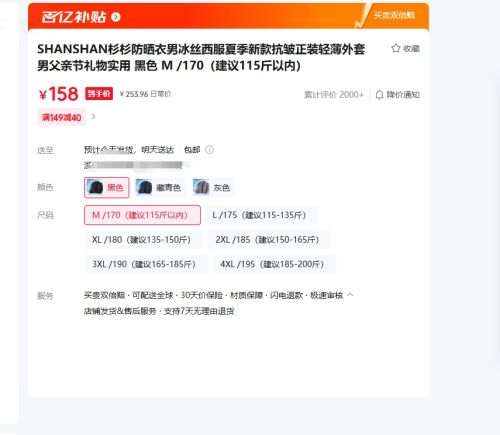Open the 满149减40 discount tag
The image size is (500, 435).
[x=61, y=117]
